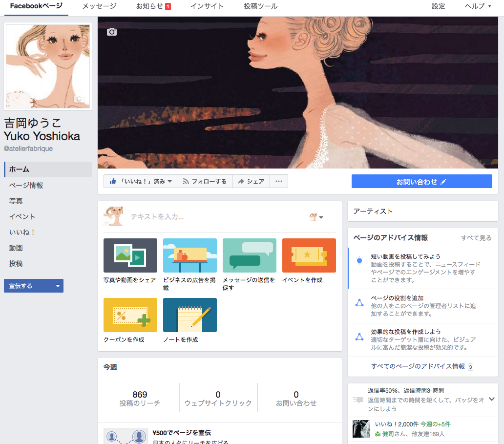This screenshot has height=444, width=504.
Task: Click the ページの役割を追加 tip
Action: click(423, 306)
